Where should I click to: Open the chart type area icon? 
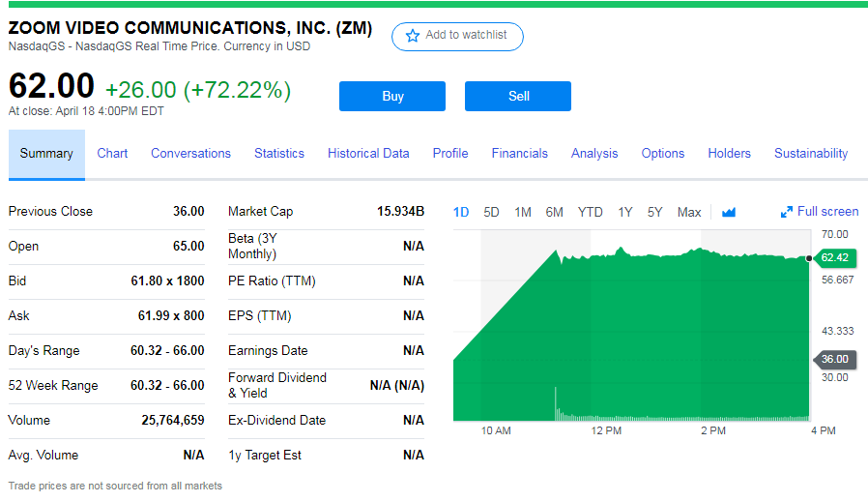tap(729, 212)
